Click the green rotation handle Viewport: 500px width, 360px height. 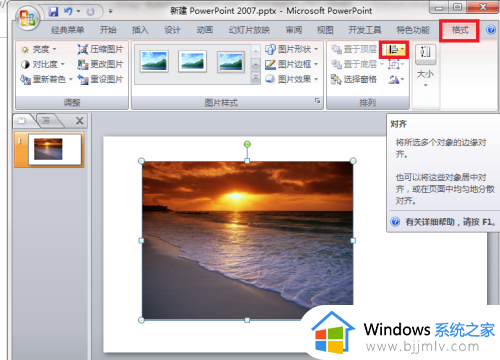tap(247, 144)
